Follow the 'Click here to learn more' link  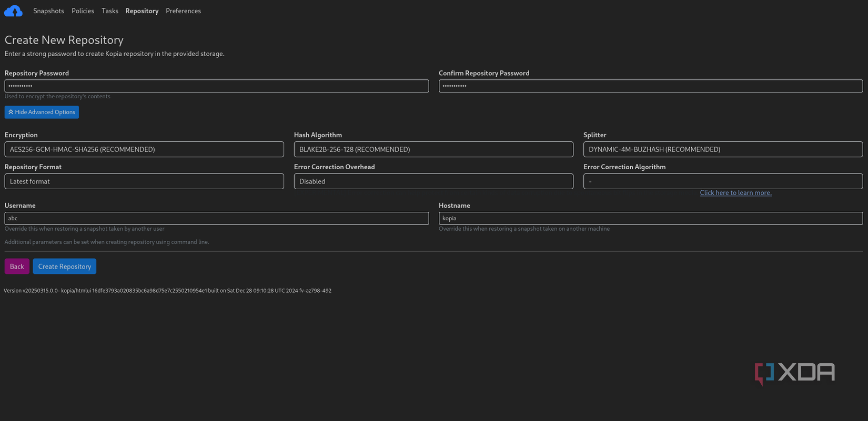[x=735, y=193]
